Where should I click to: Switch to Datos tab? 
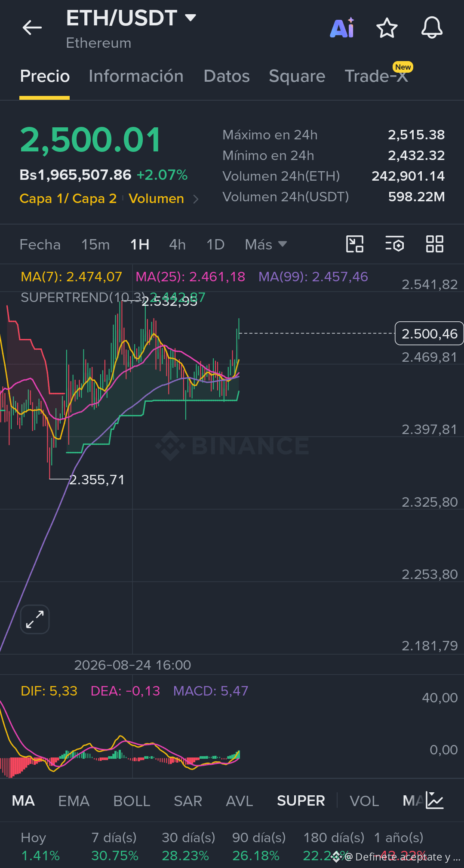coord(227,76)
